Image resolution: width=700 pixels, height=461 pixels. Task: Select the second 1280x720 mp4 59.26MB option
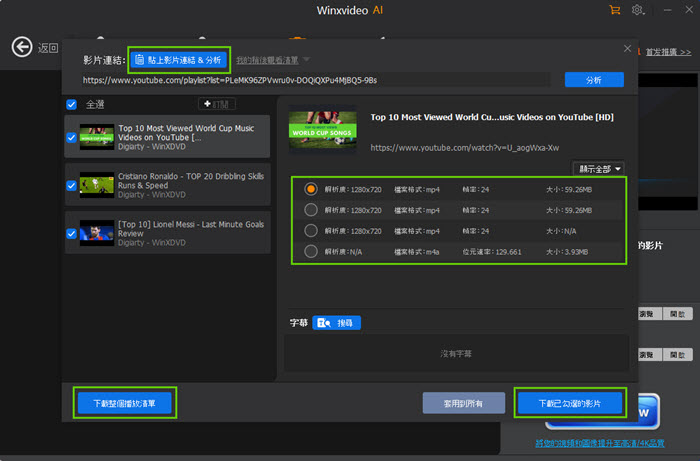[x=311, y=209]
